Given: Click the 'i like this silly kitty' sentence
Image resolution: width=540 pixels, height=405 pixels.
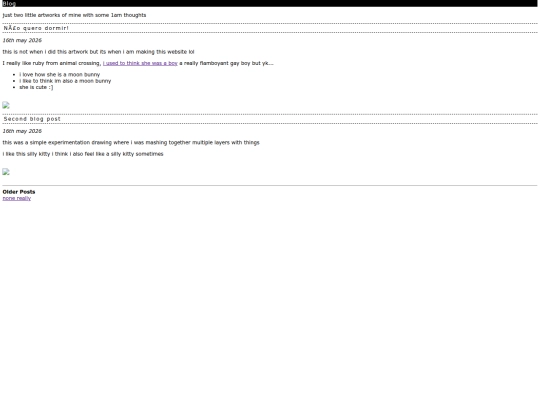Looking at the screenshot, I should click(83, 154).
